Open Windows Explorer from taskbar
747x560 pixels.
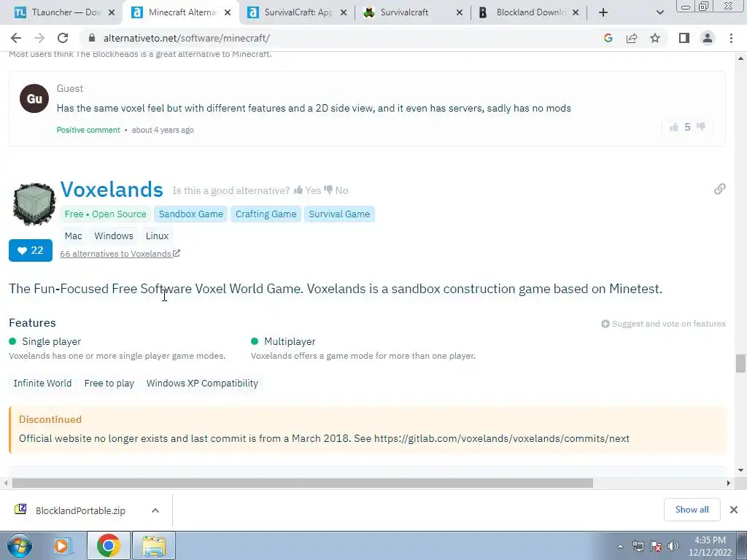click(154, 545)
